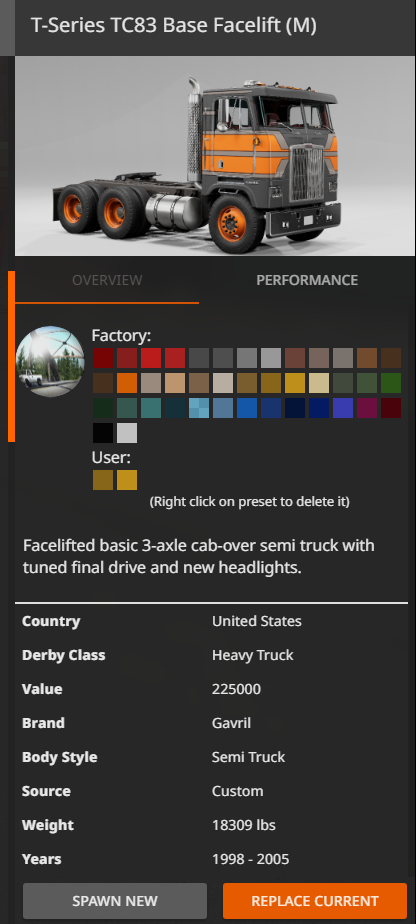Select the magenta factory color swatch
This screenshot has width=416, height=924.
[x=367, y=408]
